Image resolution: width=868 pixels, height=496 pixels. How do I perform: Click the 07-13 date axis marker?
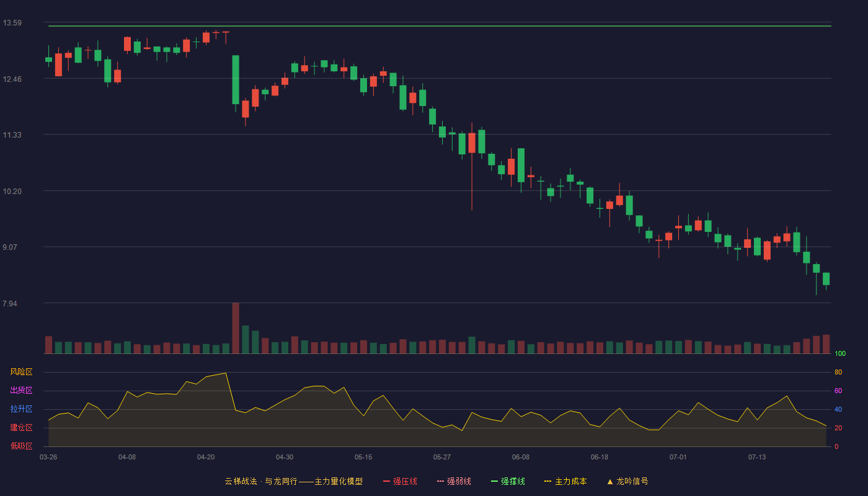[x=757, y=457]
